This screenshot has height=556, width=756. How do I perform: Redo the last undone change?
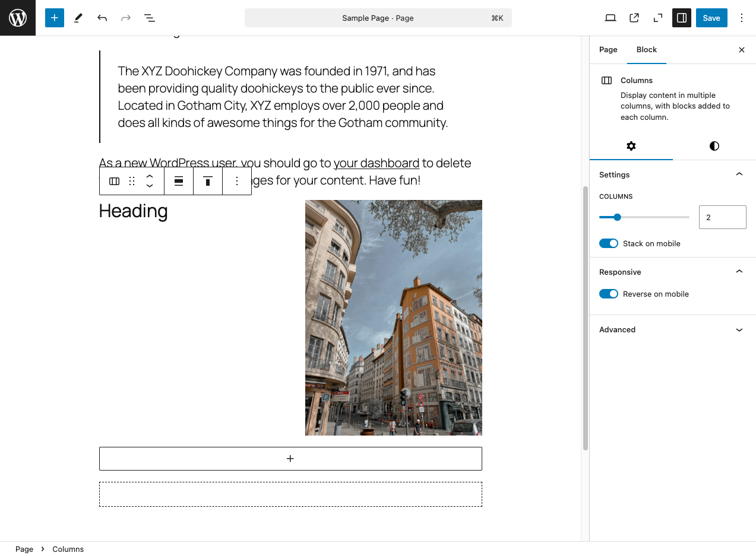pos(126,18)
